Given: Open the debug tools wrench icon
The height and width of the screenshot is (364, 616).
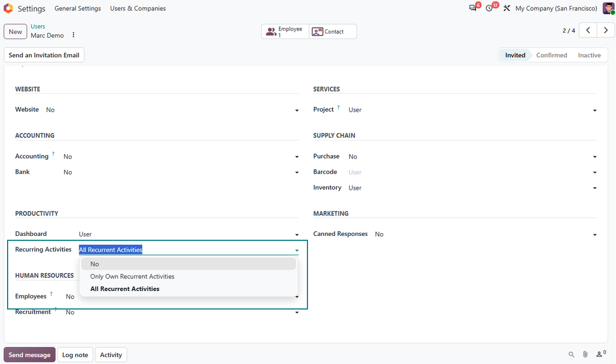Looking at the screenshot, I should pos(507,8).
